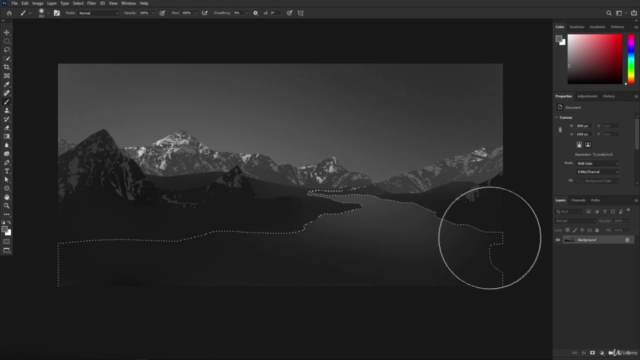Toggle lock position icon
The width and height of the screenshot is (640, 360).
pos(582,230)
